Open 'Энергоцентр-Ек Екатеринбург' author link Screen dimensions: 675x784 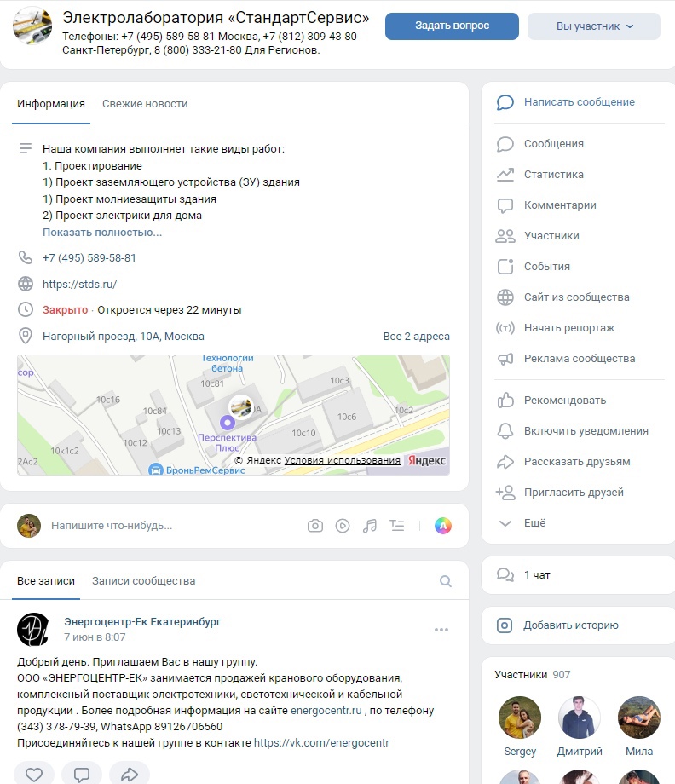coord(142,621)
